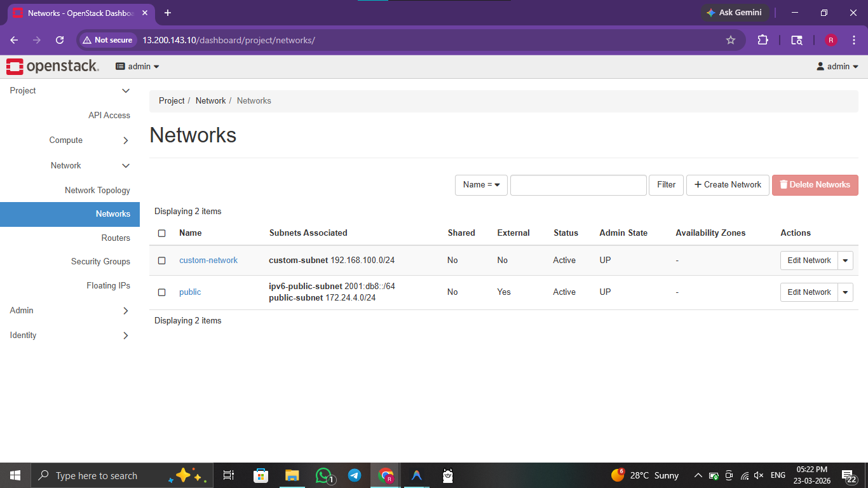
Task: Click Status column header
Action: pos(566,233)
